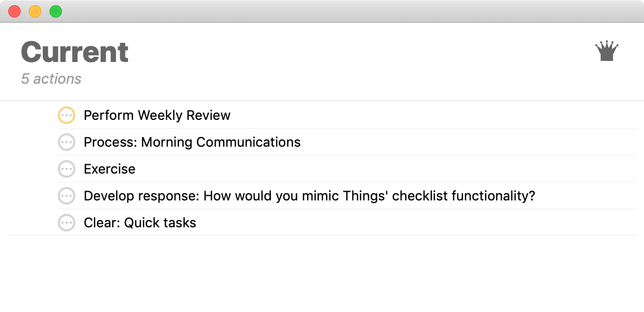This screenshot has width=644, height=312.
Task: Open the Develop response checklist question action
Action: tap(310, 196)
